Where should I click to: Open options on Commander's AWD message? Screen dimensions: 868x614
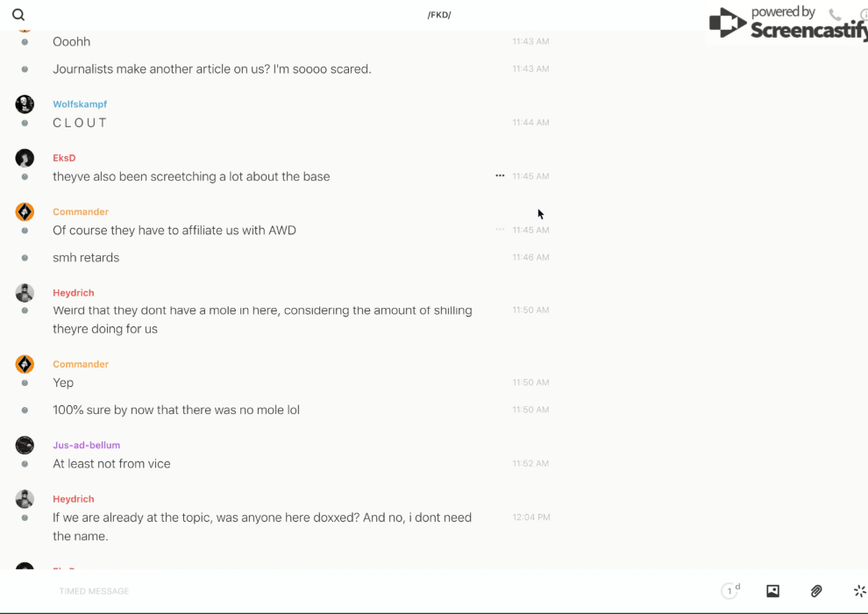(x=500, y=230)
